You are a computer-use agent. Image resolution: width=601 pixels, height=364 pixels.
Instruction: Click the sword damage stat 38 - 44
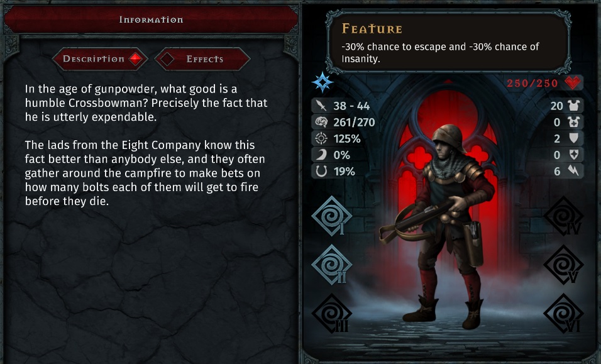click(x=342, y=106)
